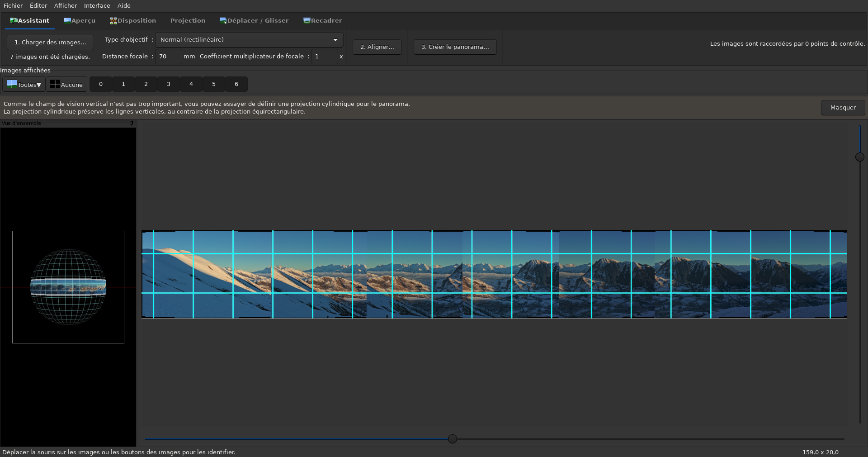Viewport: 868px width, 457px height.
Task: Switch to the Aperçu tab
Action: [x=80, y=21]
